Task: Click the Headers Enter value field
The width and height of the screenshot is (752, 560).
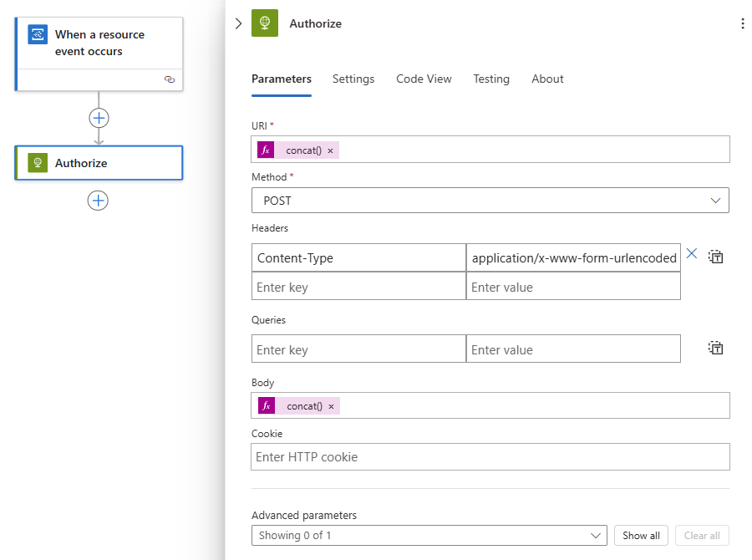Action: (573, 287)
